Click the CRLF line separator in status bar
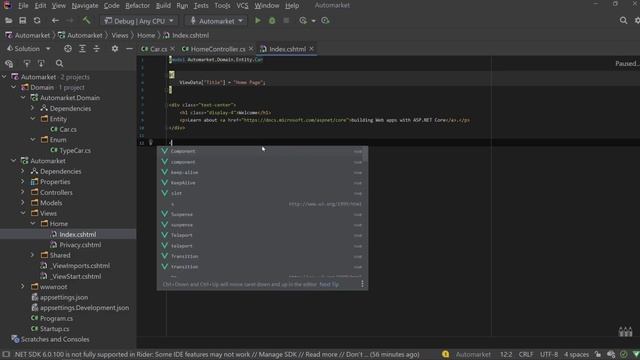Viewport: 640px width, 360px height. tap(526, 354)
